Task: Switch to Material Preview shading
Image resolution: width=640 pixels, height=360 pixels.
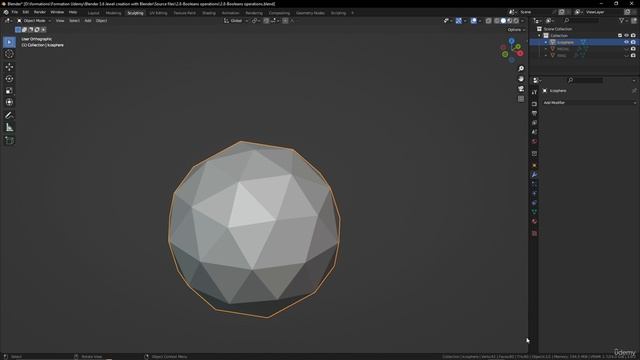Action: pyautogui.click(x=510, y=20)
